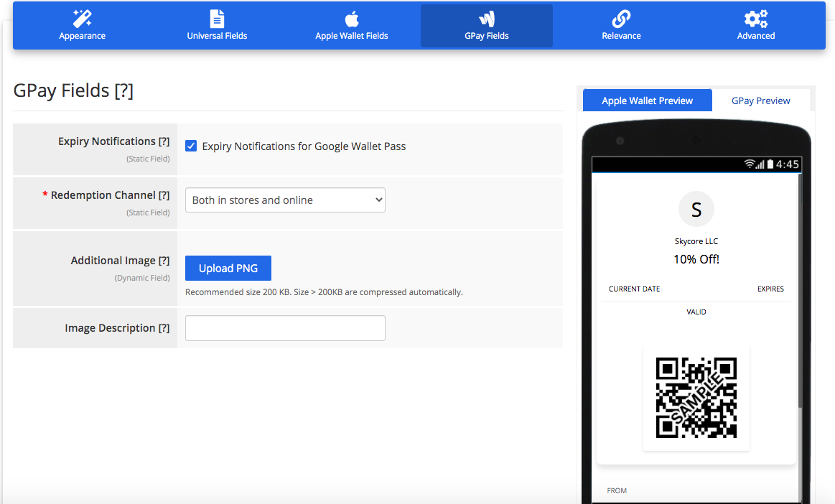Open the Relevance tab label
The image size is (835, 504).
[621, 36]
